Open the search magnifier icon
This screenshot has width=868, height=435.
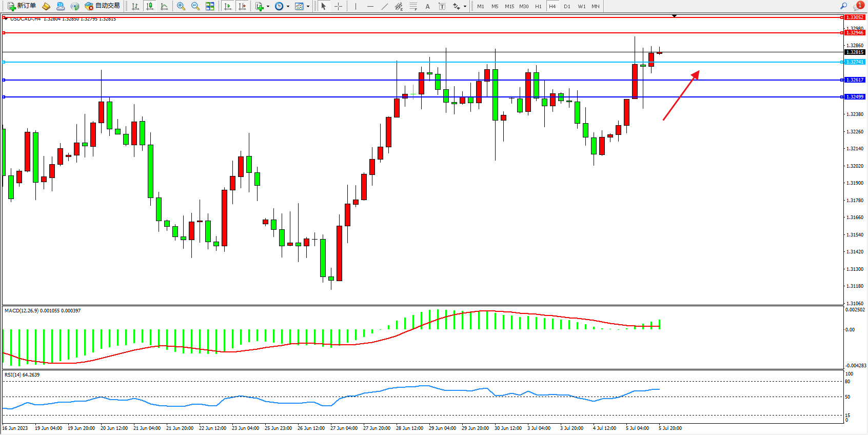pos(843,6)
